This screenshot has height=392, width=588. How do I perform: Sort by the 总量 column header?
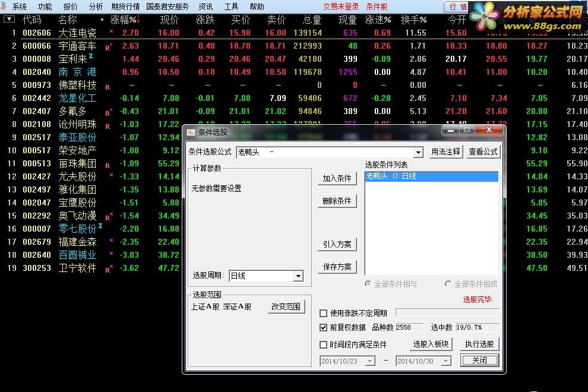point(312,20)
